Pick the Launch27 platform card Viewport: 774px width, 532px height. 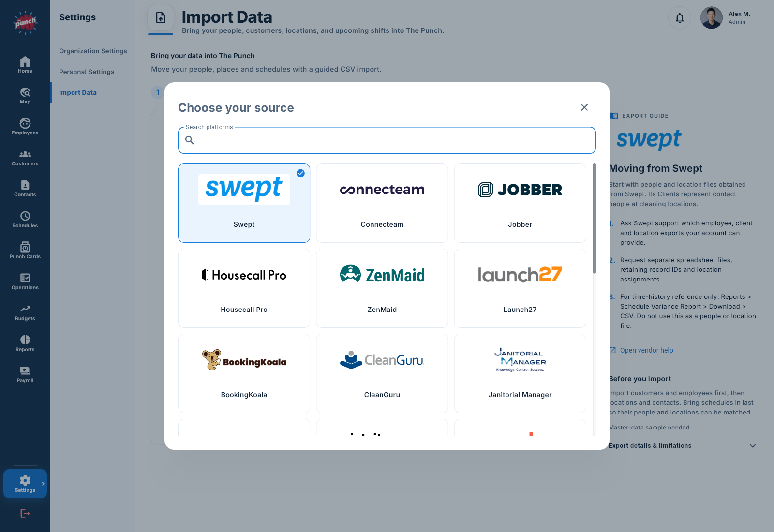[520, 288]
